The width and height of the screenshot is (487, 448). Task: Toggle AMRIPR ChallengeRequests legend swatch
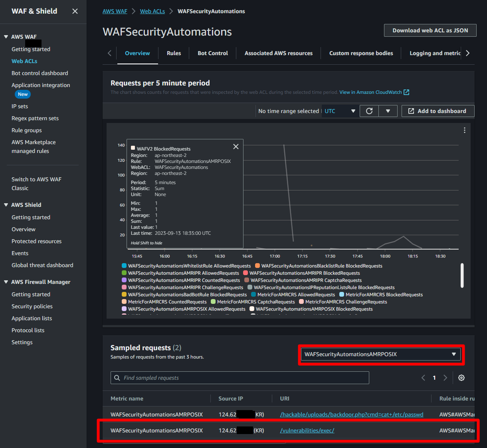click(x=124, y=287)
